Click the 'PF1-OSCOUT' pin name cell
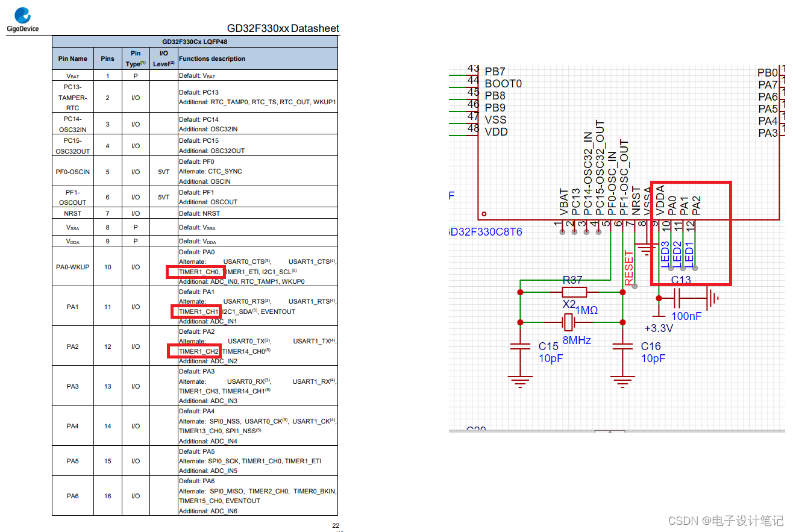 click(x=72, y=197)
